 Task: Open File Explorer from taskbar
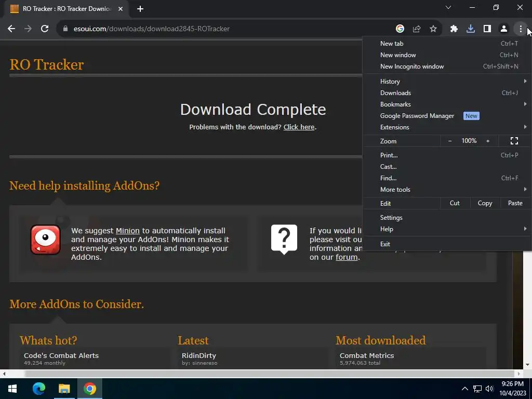coord(64,389)
